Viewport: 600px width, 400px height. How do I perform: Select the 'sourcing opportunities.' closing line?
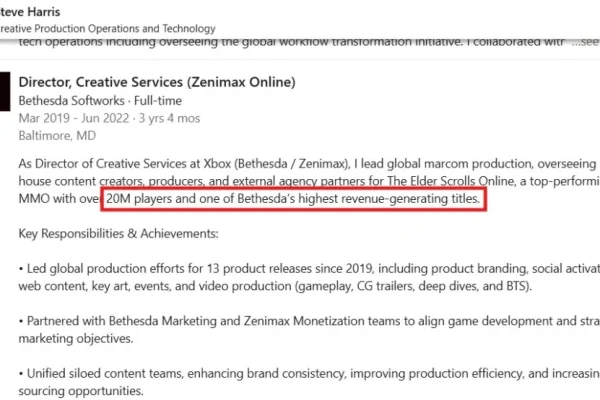point(81,391)
